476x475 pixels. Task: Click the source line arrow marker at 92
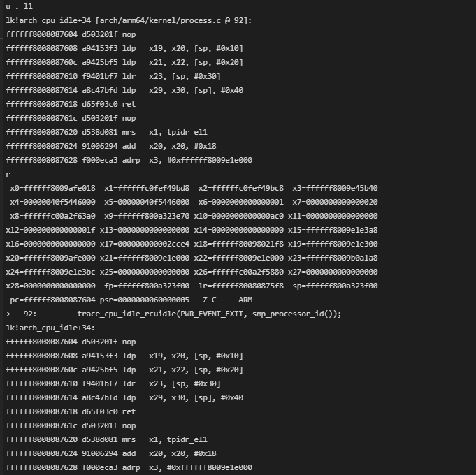[8, 314]
